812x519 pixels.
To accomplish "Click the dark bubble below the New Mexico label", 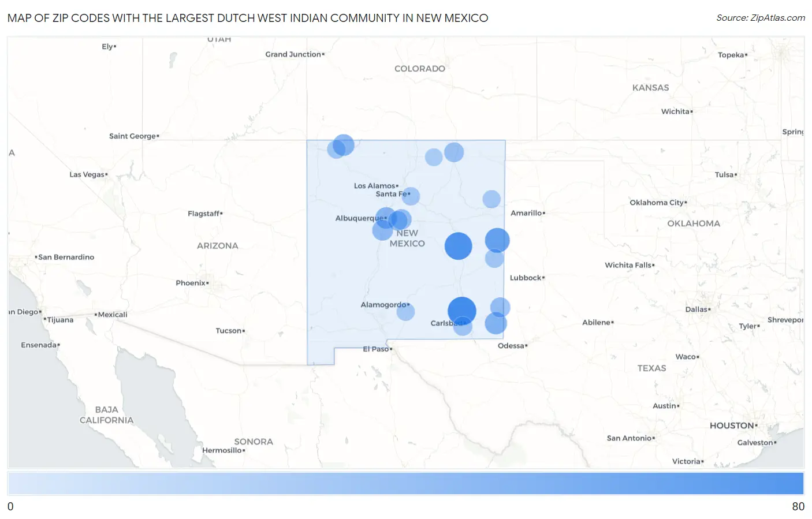I will tap(459, 246).
